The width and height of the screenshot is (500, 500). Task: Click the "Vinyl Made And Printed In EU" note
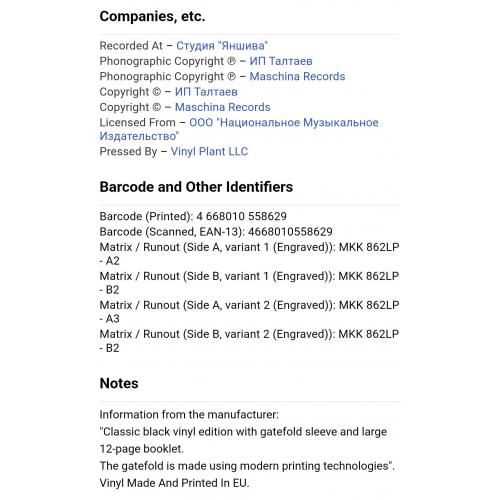[174, 483]
